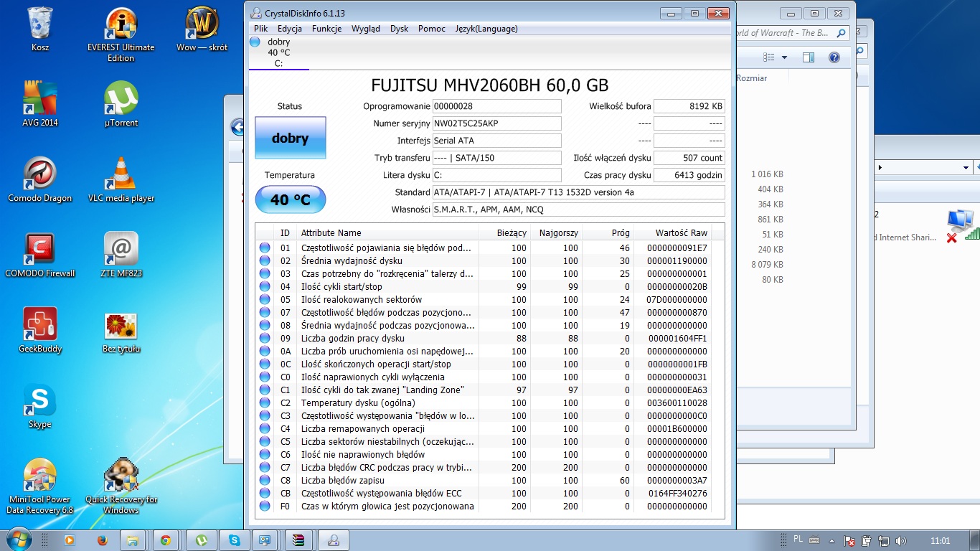Open Comodo Dragon browser desktop icon

coord(40,180)
